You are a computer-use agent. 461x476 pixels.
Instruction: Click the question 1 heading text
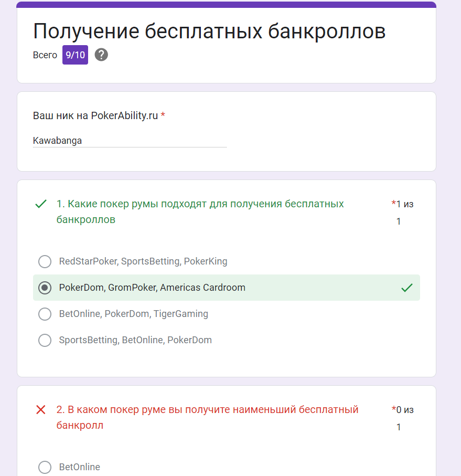pyautogui.click(x=200, y=211)
